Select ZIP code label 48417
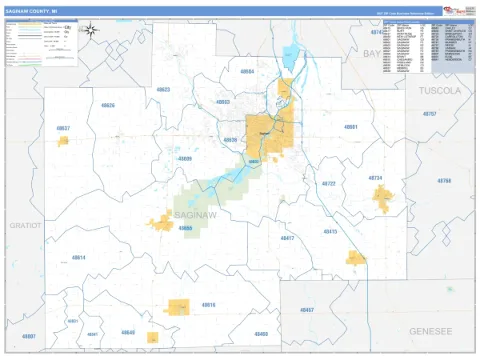The width and height of the screenshot is (480, 360). 287,238
